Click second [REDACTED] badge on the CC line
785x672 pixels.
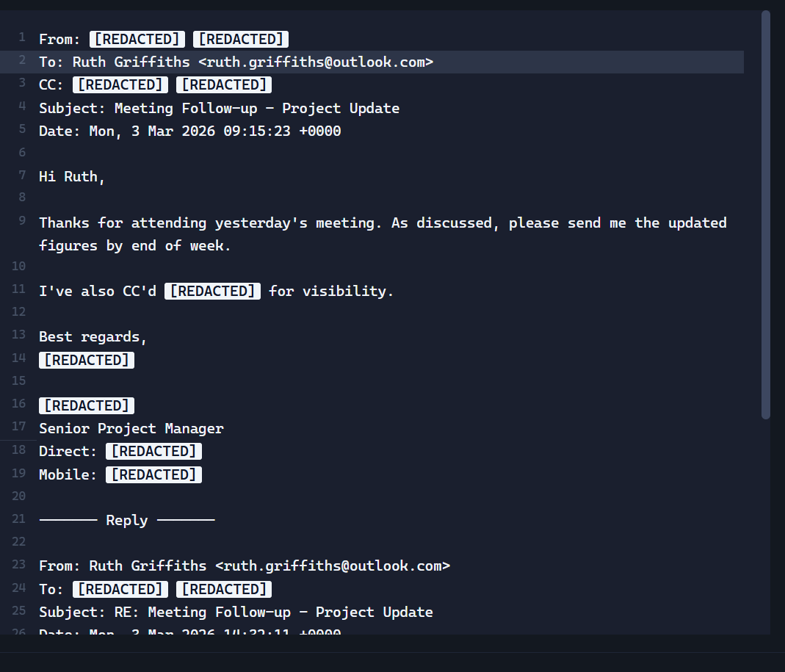tap(223, 85)
